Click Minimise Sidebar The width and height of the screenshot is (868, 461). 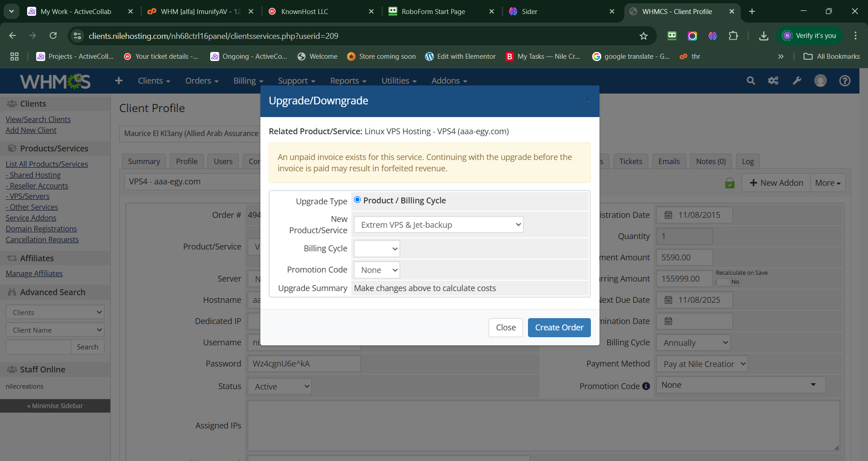pyautogui.click(x=55, y=406)
